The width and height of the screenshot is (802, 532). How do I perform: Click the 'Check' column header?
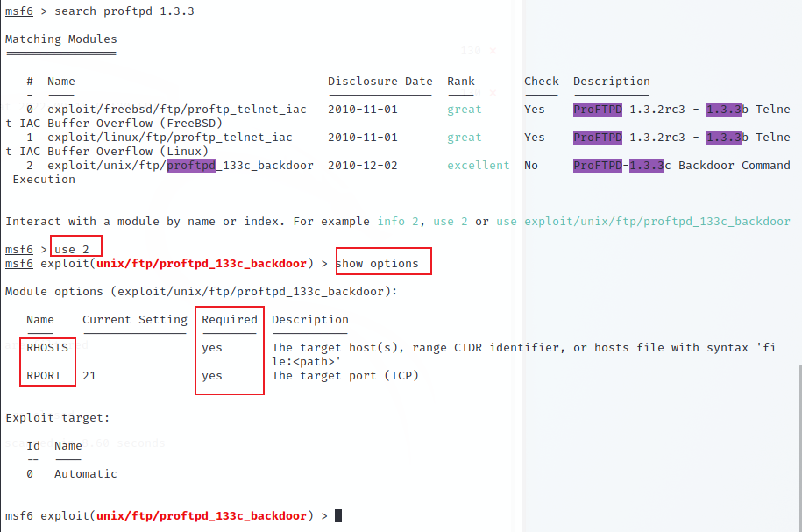(541, 82)
